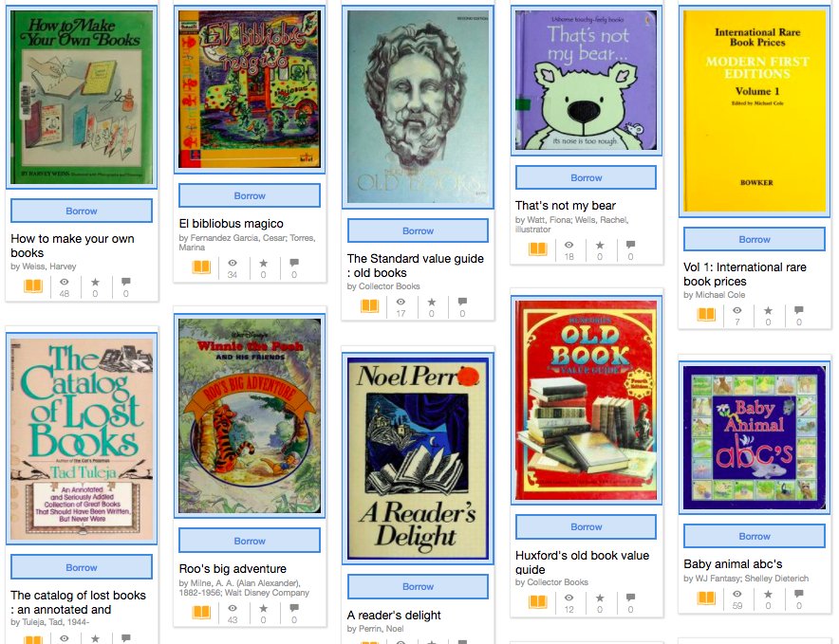This screenshot has width=839, height=644.
Task: Open the title link That's not my bear
Action: 566,206
